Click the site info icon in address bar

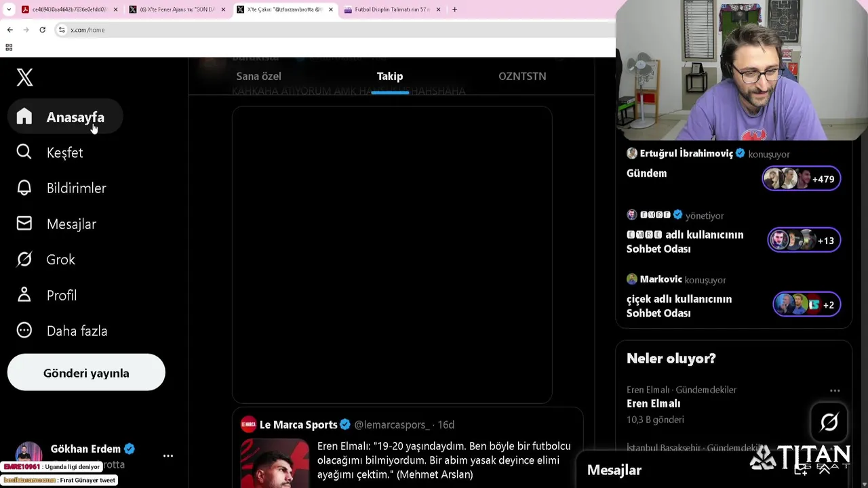[x=62, y=30]
